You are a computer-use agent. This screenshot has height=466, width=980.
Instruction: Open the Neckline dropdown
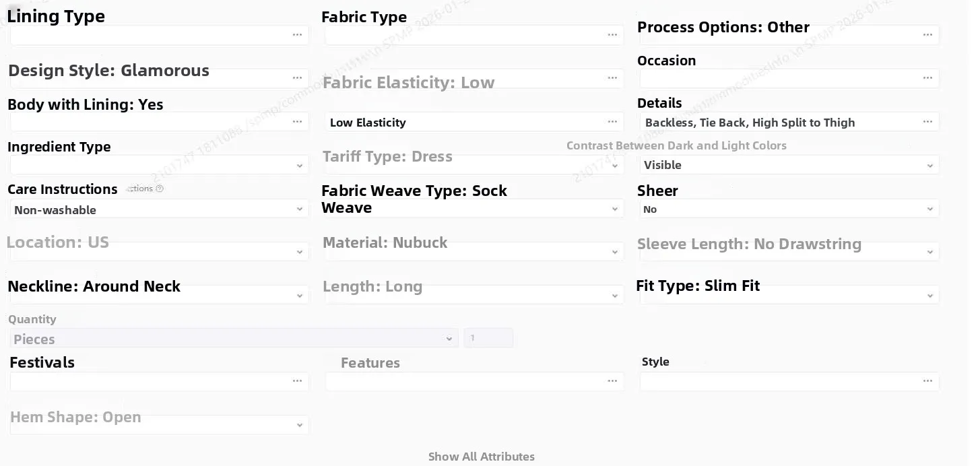point(160,295)
